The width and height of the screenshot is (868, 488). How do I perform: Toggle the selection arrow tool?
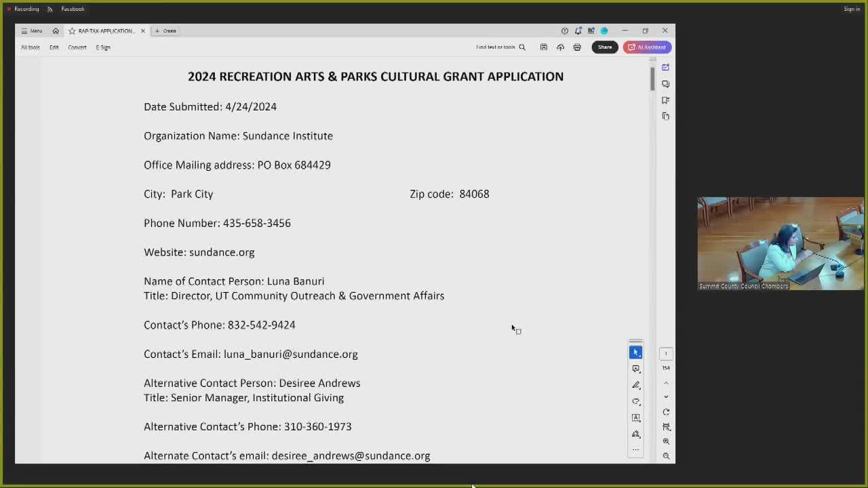(635, 352)
